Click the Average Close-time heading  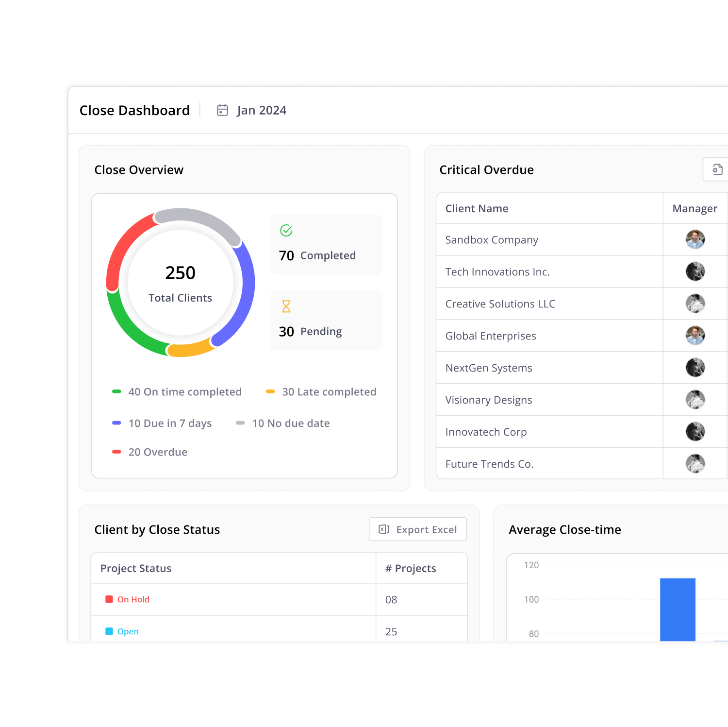[565, 529]
